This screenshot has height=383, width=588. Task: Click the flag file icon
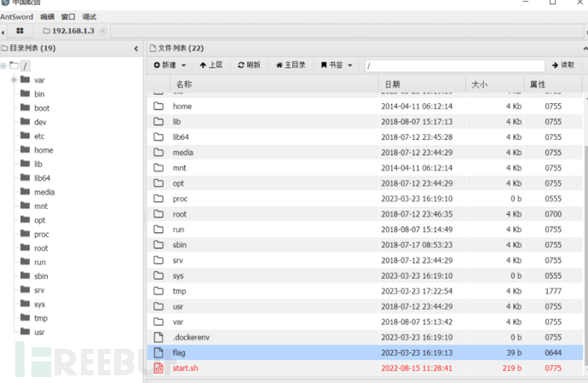(159, 352)
